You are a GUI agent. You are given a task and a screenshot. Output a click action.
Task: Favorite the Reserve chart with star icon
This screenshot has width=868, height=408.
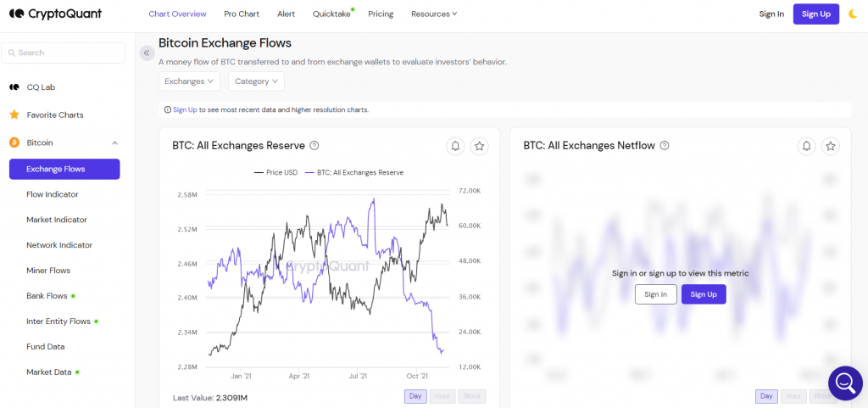480,146
